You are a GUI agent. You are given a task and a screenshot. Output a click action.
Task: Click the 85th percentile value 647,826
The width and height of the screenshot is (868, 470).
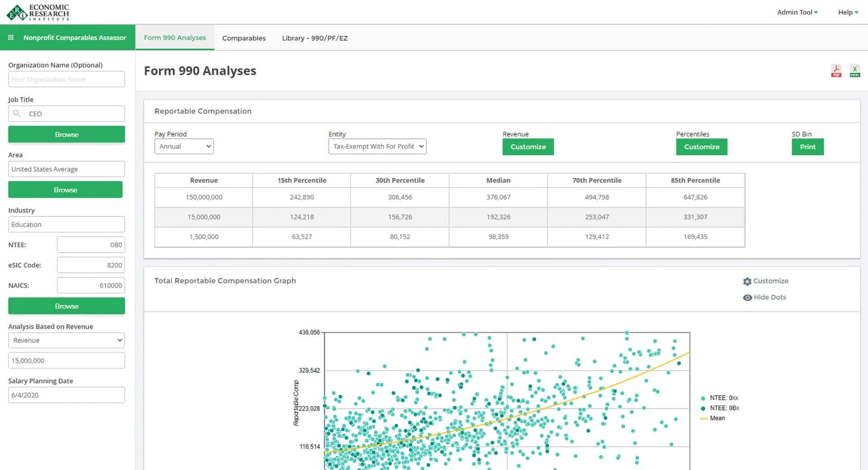coord(695,197)
